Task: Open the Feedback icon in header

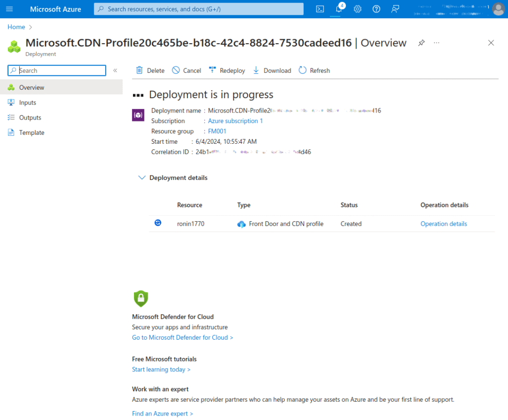Action: 395,9
